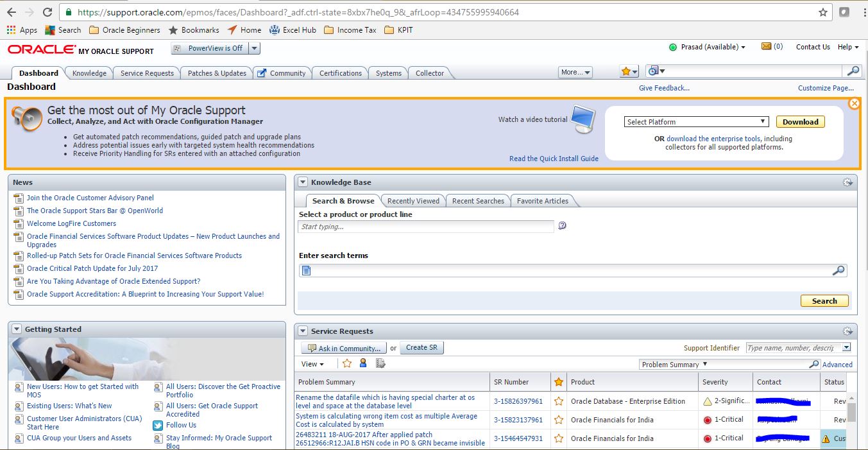Click the Ask in Community button
868x450 pixels.
pos(344,348)
